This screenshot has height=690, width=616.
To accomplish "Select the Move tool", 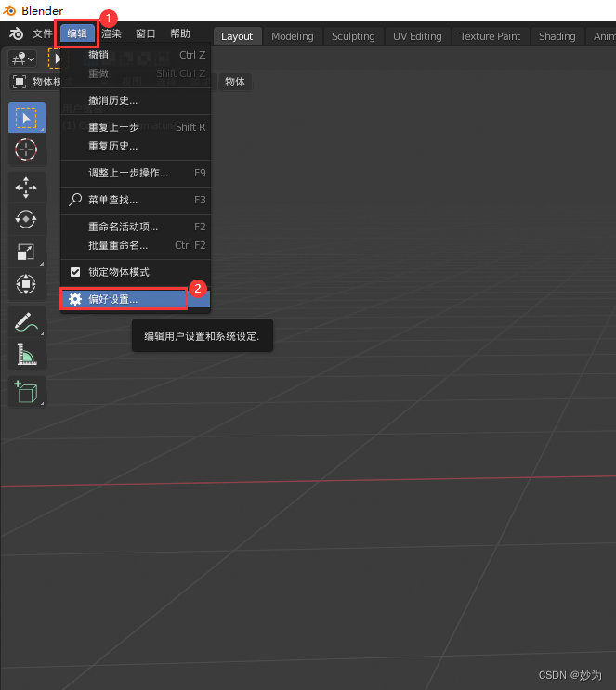I will coord(27,188).
